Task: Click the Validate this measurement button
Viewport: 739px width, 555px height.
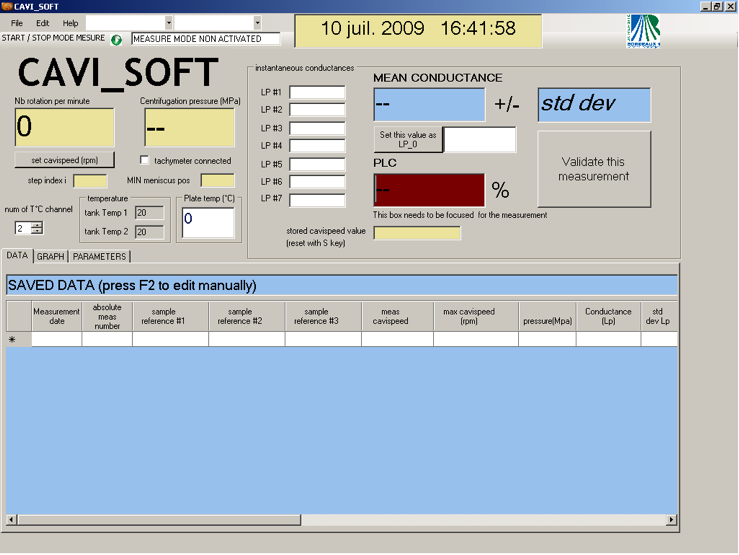Action: tap(593, 169)
